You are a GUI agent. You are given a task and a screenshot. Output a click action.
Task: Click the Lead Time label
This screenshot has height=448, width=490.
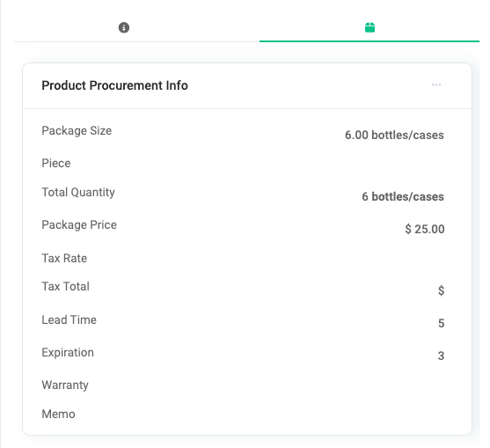point(69,319)
